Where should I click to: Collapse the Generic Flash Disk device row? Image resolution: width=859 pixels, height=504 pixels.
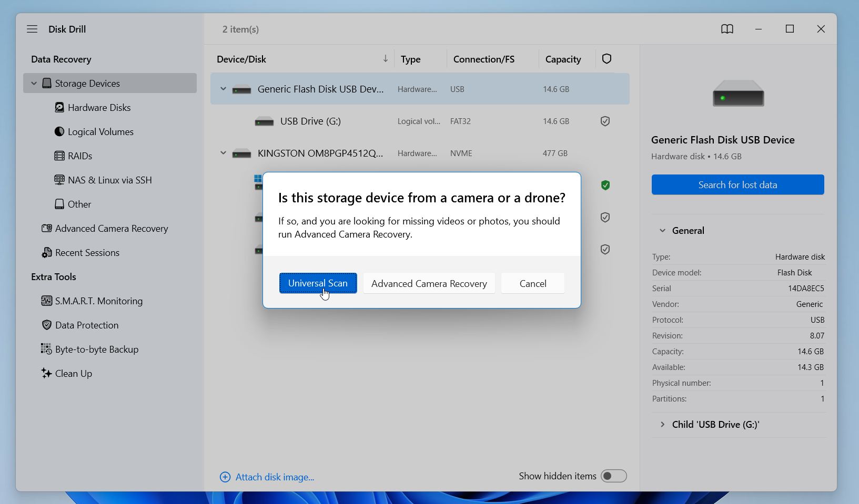[223, 89]
